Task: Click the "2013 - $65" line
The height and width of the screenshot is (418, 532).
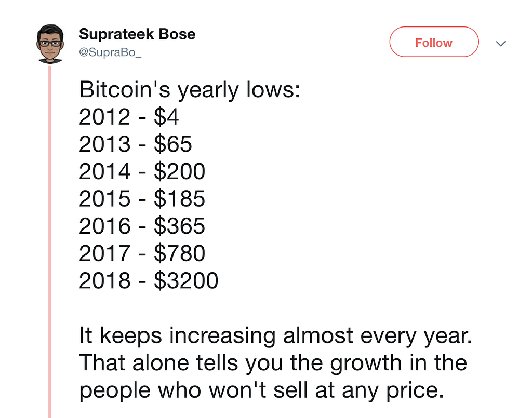Action: pos(136,144)
